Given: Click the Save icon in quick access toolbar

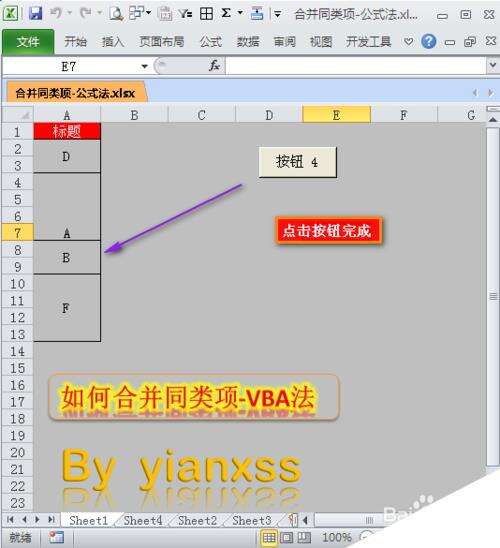Looking at the screenshot, I should (35, 14).
